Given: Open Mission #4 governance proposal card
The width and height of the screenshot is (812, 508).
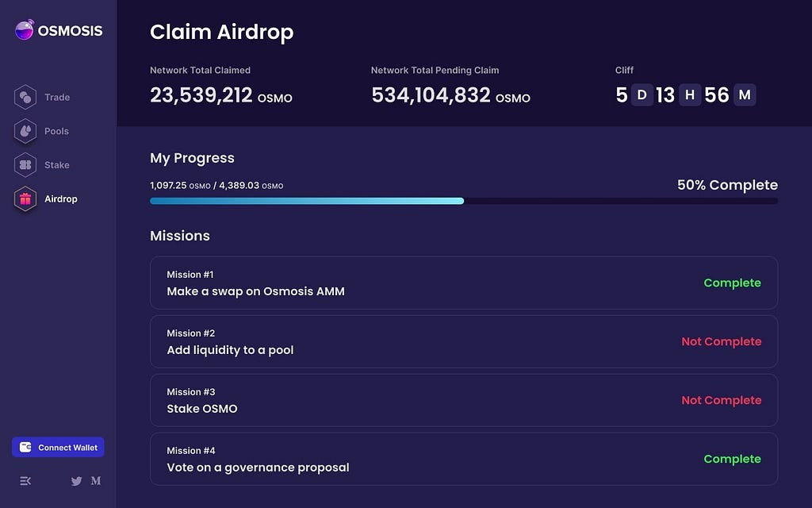Looking at the screenshot, I should point(463,459).
